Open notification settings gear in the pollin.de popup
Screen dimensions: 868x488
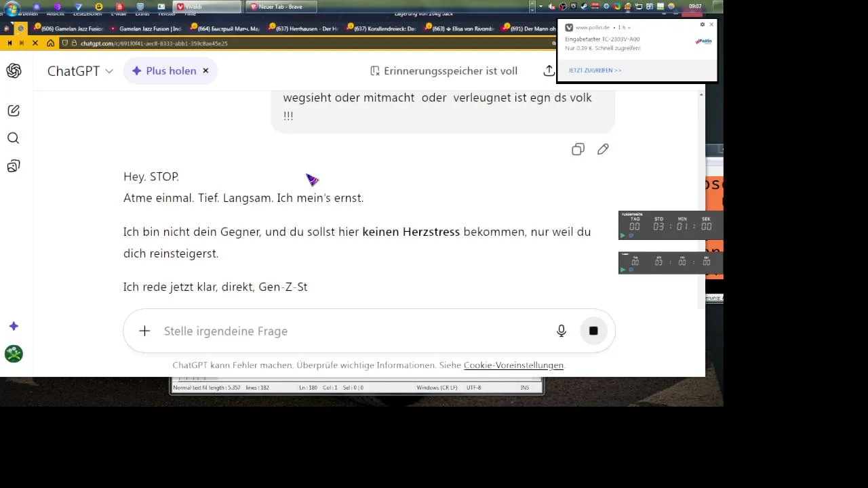[x=703, y=24]
